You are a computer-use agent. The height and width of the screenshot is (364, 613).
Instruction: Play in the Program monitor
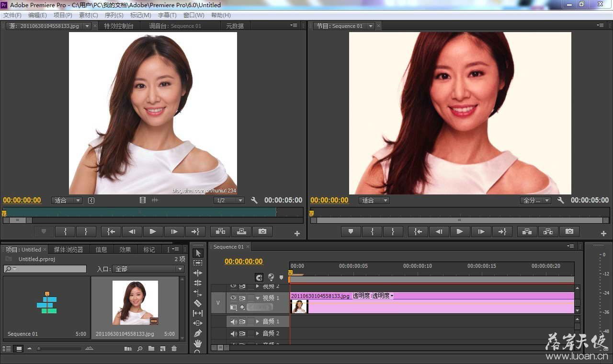pos(460,231)
